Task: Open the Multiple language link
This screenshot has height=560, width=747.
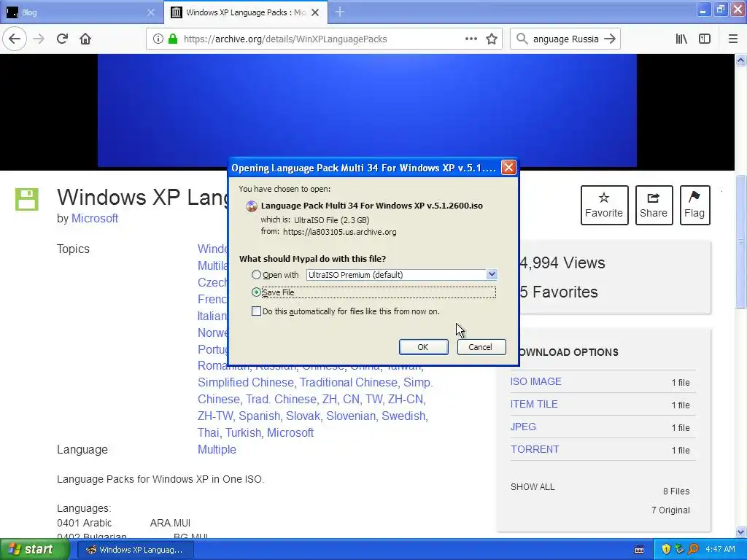Action: [x=217, y=449]
